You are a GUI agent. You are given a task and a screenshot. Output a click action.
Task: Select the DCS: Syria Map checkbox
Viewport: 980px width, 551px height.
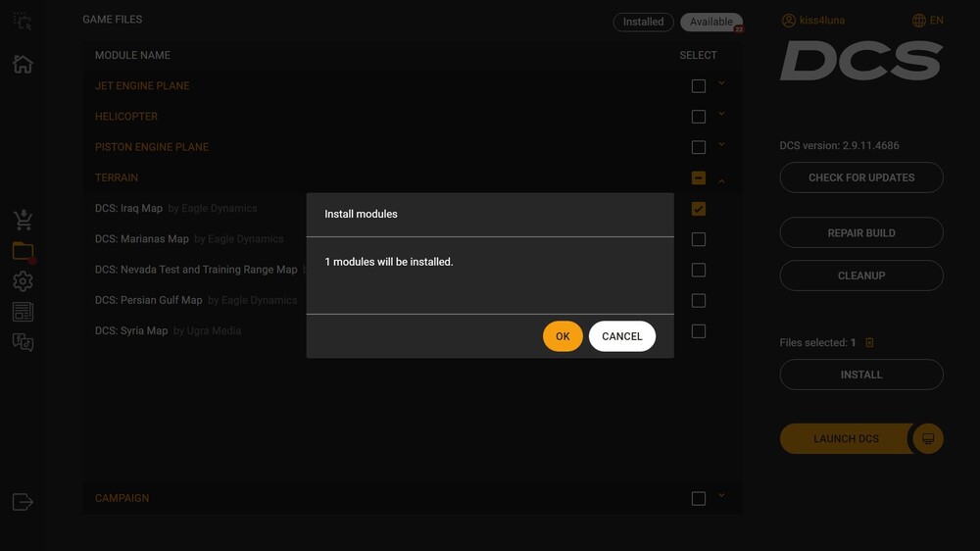pos(699,331)
